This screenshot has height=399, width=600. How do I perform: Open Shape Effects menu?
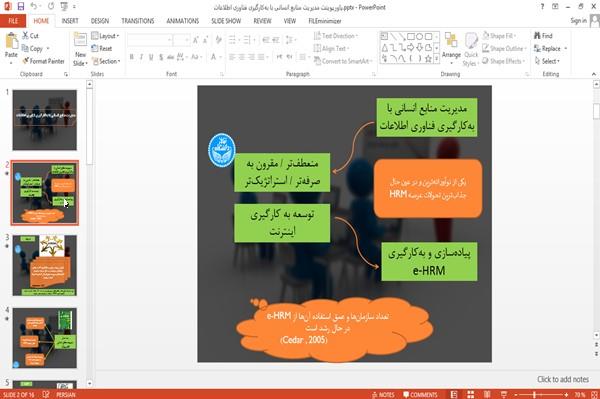tap(503, 61)
